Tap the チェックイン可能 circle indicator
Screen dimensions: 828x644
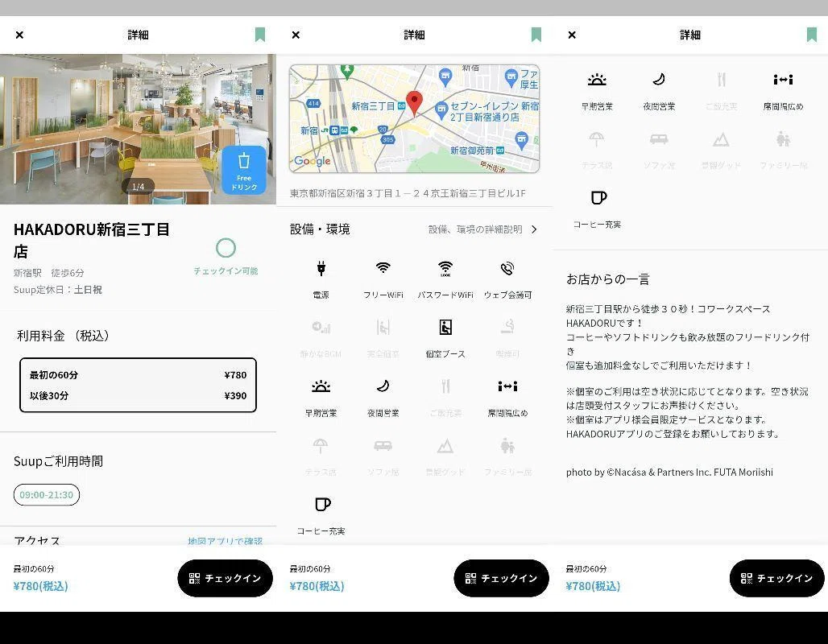pyautogui.click(x=226, y=248)
